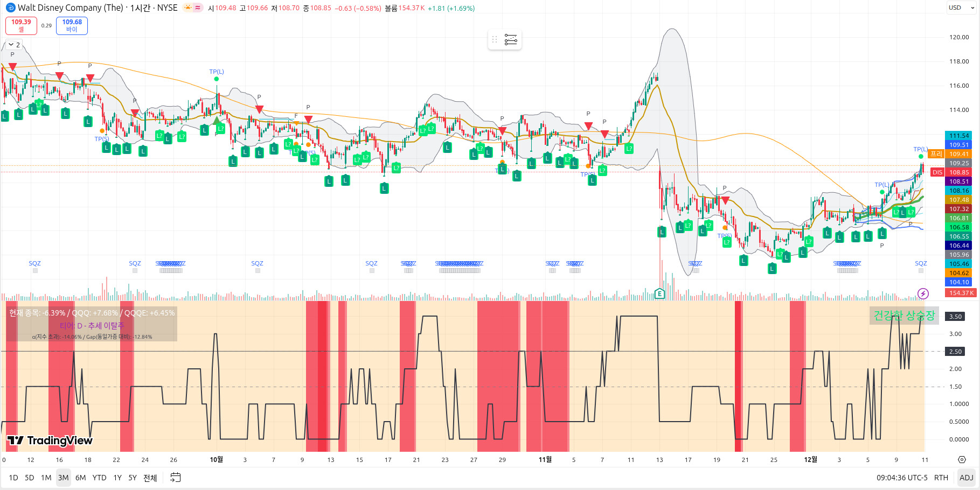Click the TradingView logo
This screenshot has width=980, height=490.
pos(50,440)
